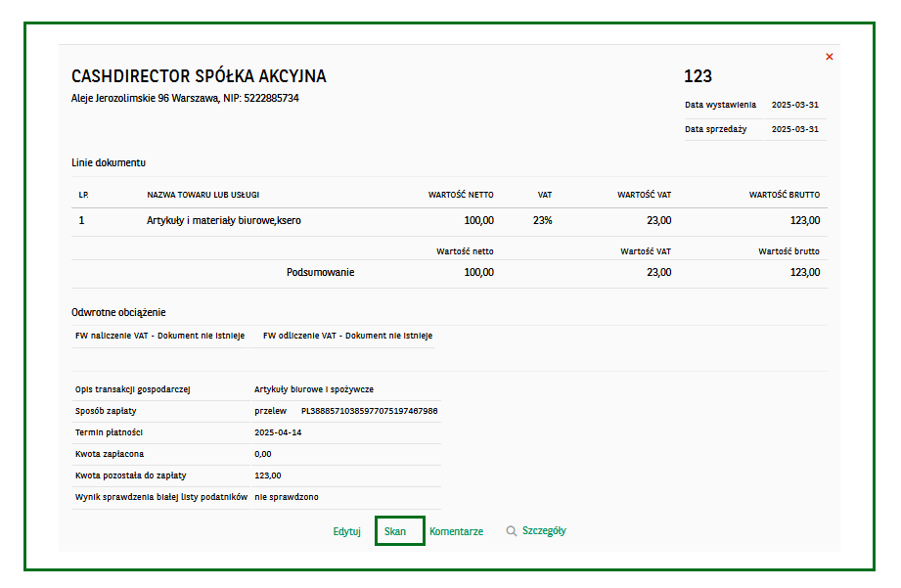This screenshot has width=901, height=588.
Task: Click the WARTOŚĆ VAT column header
Action: pos(644,195)
